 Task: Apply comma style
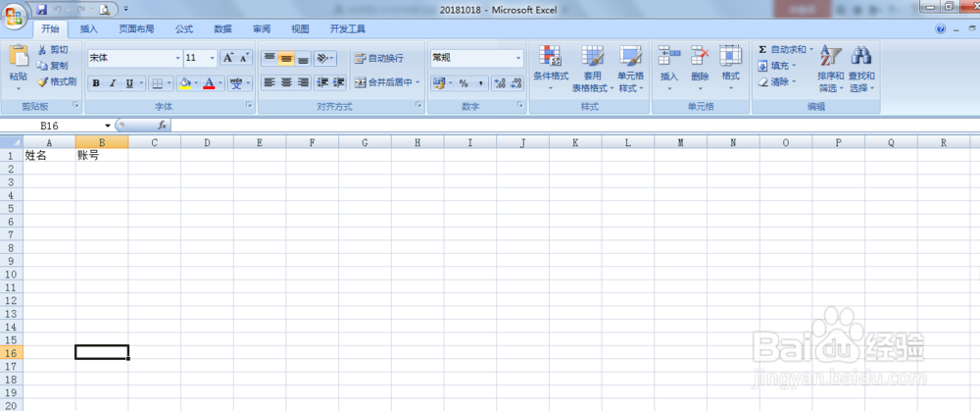[480, 83]
